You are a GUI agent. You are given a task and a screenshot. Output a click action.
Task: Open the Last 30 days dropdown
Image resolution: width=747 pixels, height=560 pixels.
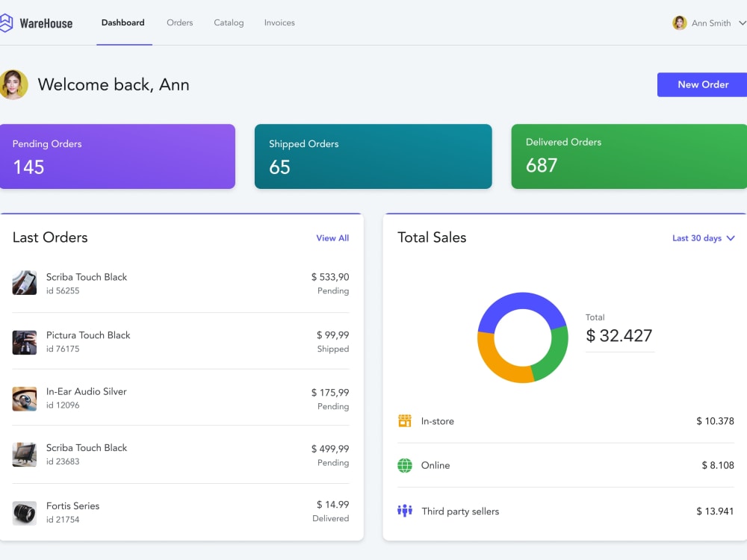[x=703, y=238]
